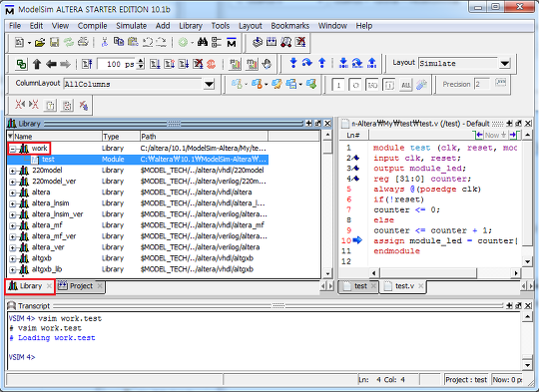Cut selection with the scissors icon

[104, 42]
